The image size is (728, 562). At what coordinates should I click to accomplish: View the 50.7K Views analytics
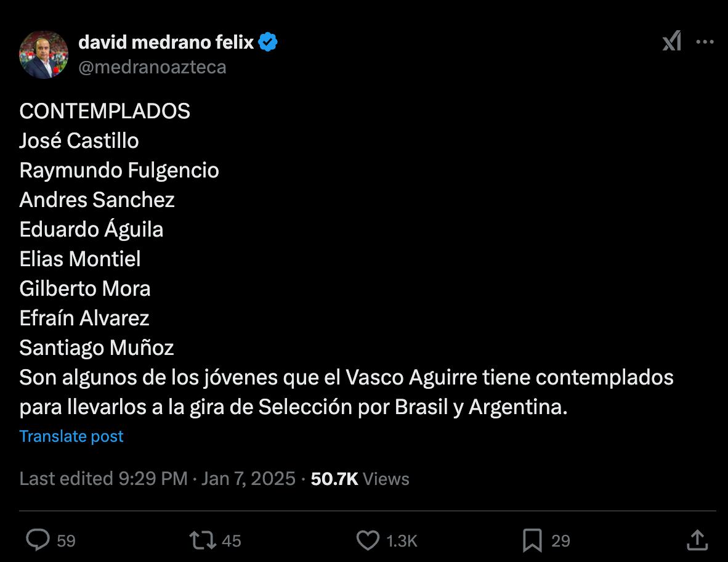pyautogui.click(x=360, y=479)
